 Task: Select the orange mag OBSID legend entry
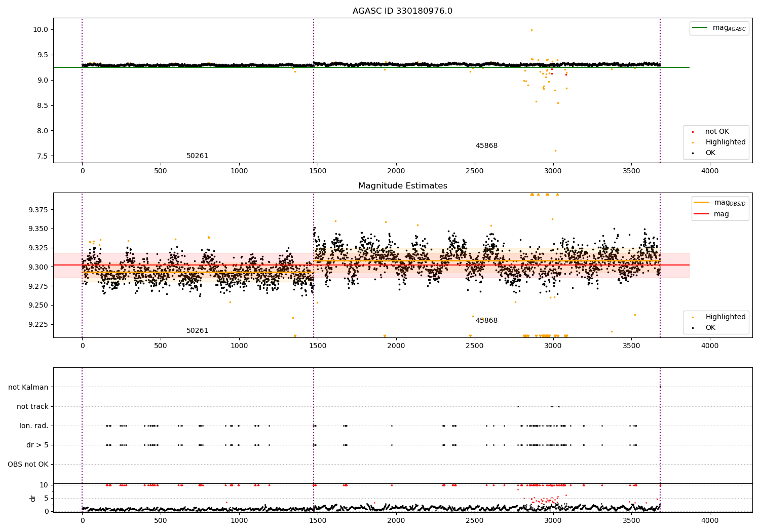click(x=719, y=203)
